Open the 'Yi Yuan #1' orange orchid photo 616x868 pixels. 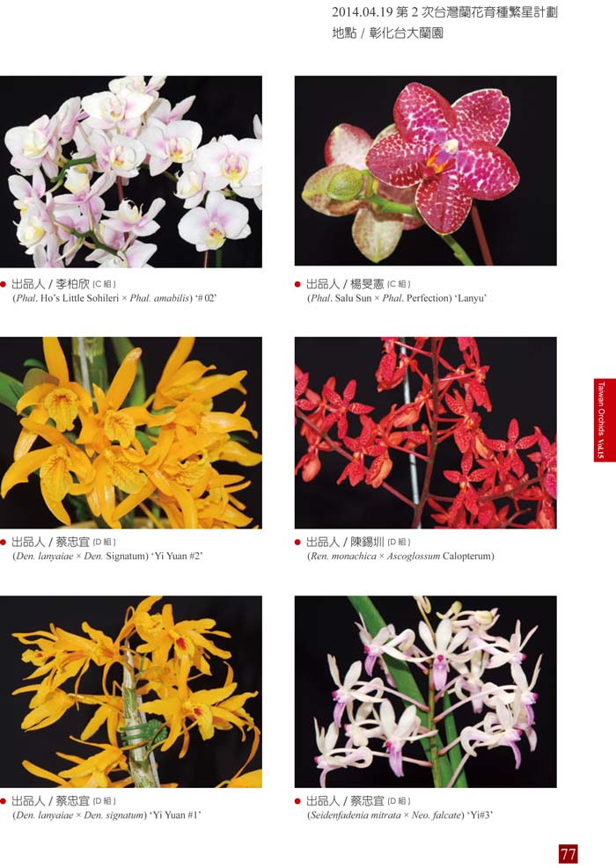(131, 691)
